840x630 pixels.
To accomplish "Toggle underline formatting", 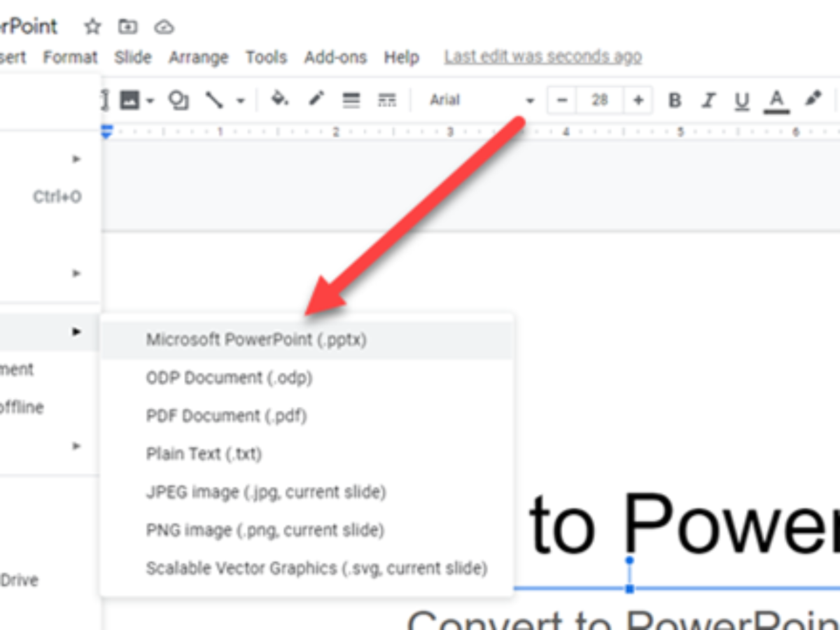I will 742,100.
